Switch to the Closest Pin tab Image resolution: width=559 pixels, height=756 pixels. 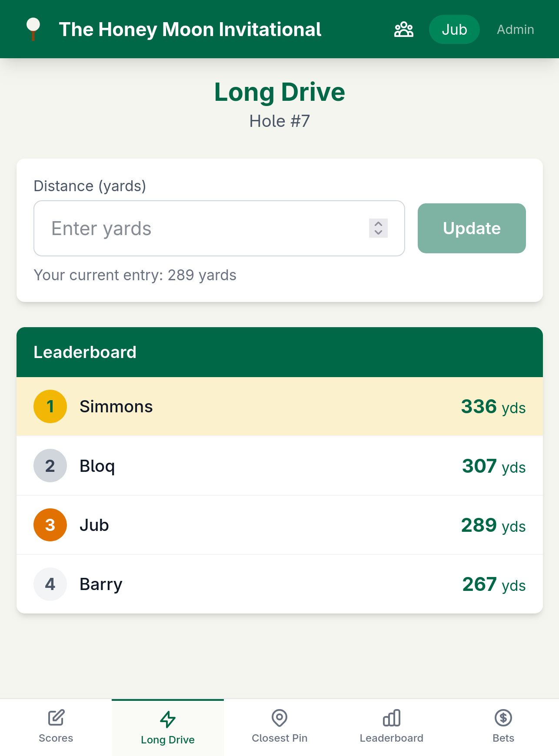tap(279, 738)
